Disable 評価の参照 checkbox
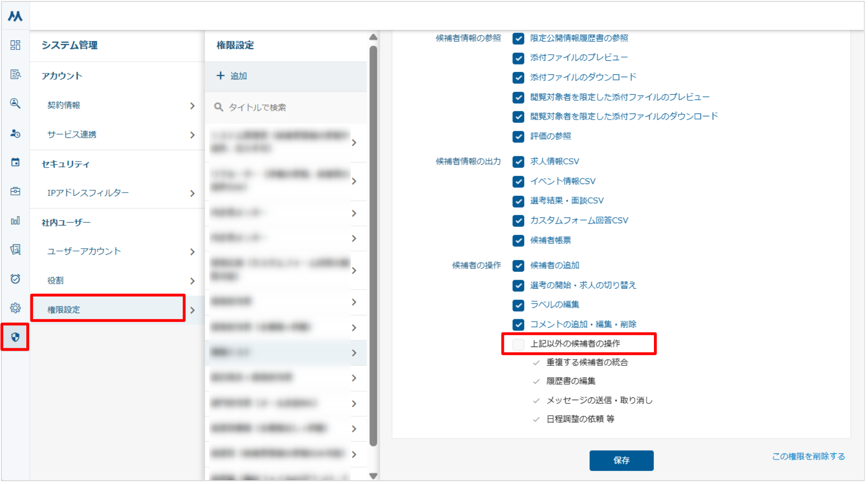The image size is (868, 484). pyautogui.click(x=518, y=137)
